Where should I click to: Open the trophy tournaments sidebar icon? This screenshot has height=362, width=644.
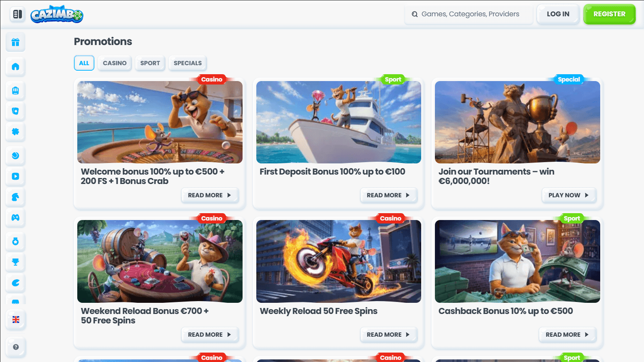(x=15, y=262)
